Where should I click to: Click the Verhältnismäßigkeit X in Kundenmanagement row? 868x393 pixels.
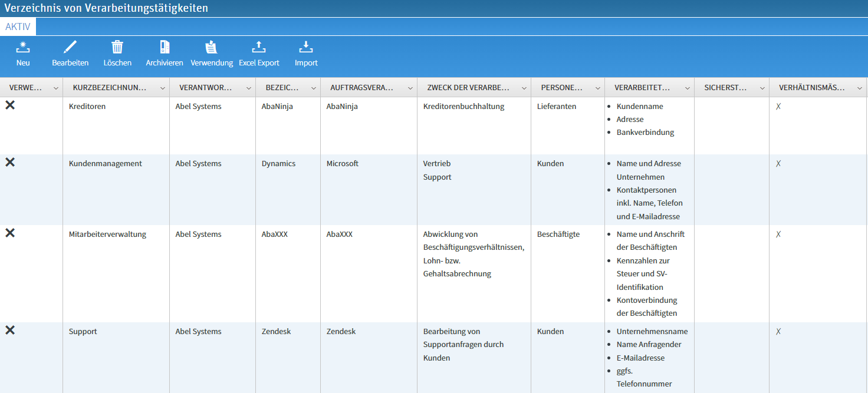[778, 164]
